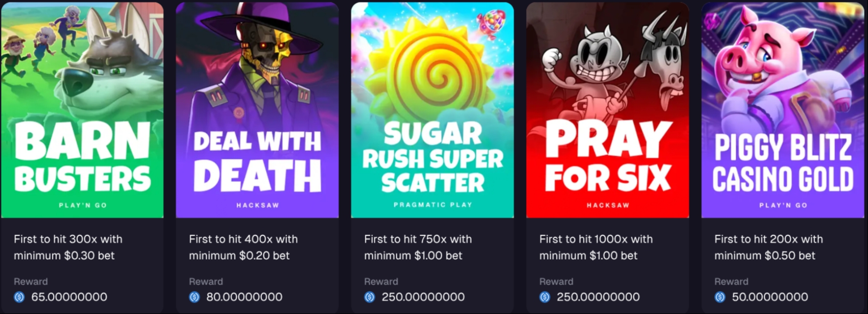The width and height of the screenshot is (868, 314).
Task: Select the PLAY'N GO label on Barn Busters
Action: pyautogui.click(x=82, y=206)
